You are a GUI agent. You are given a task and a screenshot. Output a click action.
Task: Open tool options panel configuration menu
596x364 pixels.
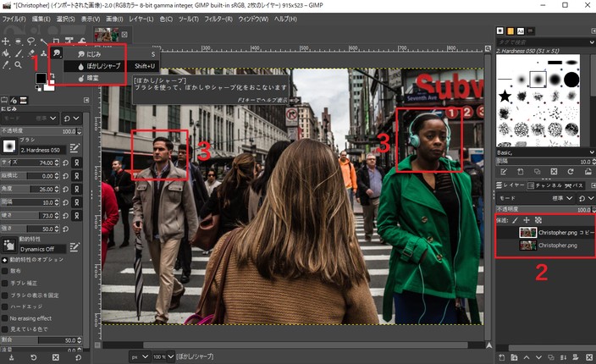tap(86, 100)
